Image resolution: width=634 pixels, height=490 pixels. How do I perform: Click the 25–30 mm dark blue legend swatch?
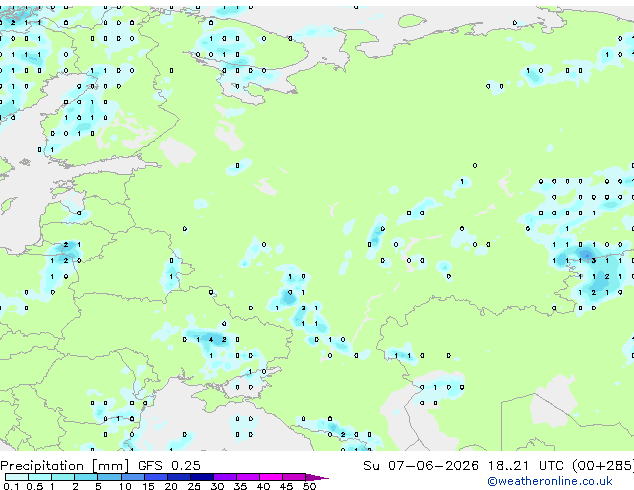[202, 477]
